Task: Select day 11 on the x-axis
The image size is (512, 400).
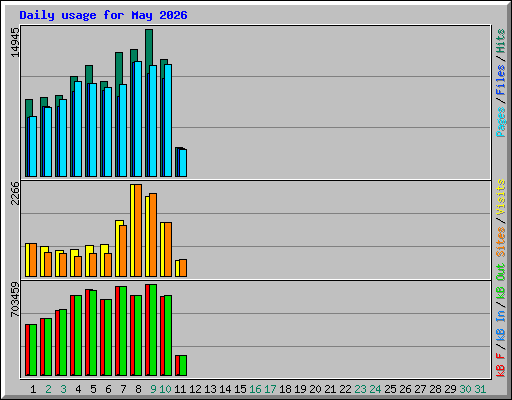Action: 180,389
